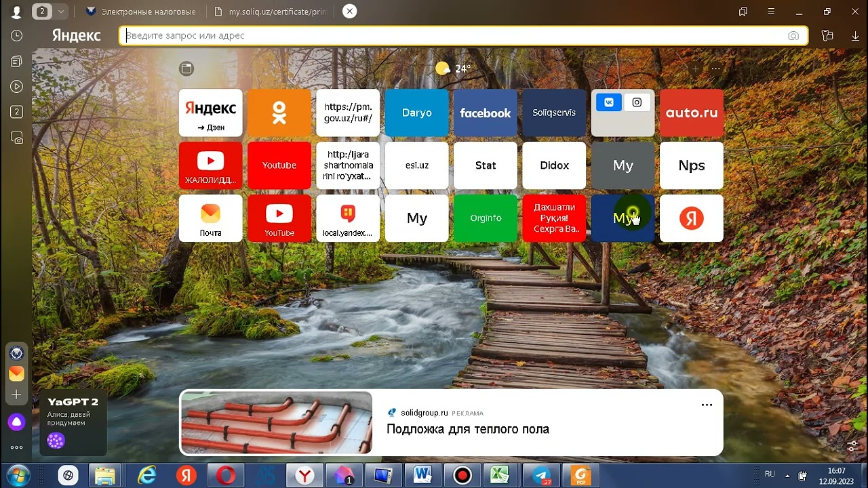Switch to my.soliq.uz/certificate tab
868x488 pixels.
(269, 12)
